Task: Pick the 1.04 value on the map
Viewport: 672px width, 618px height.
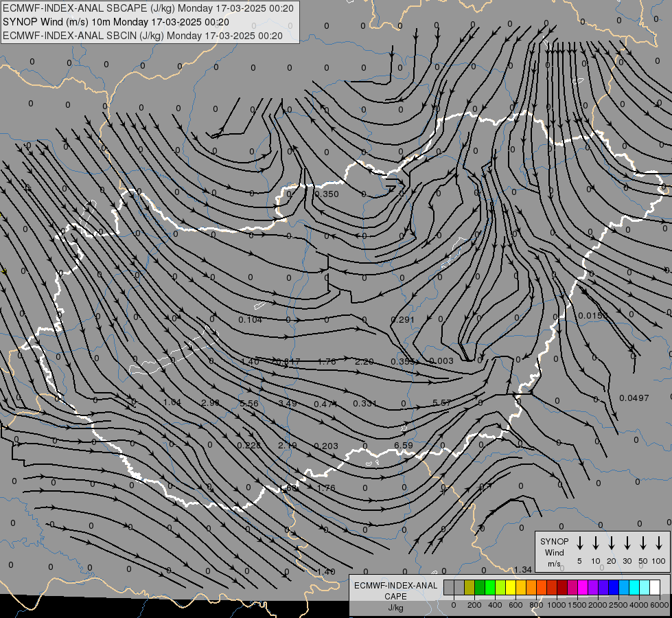Action: [x=172, y=402]
